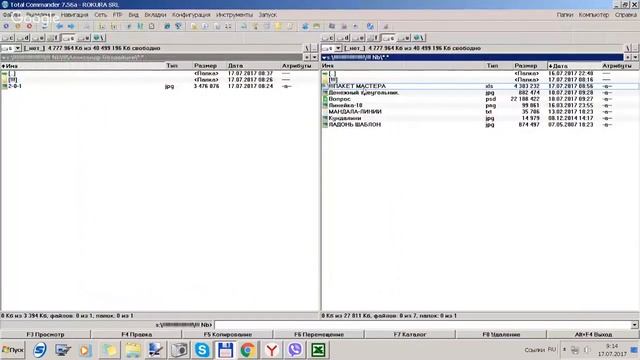Select Кундалини jpg file

pos(480,118)
